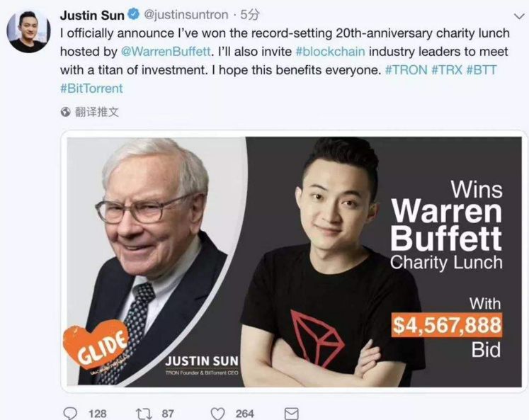Translate the tweet via 翻译推文 link

pos(97,112)
